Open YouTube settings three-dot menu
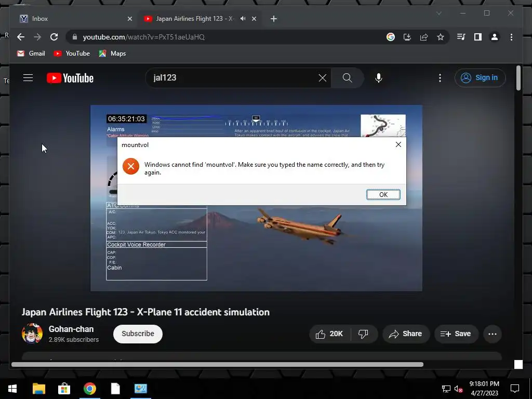Image resolution: width=532 pixels, height=399 pixels. [x=440, y=78]
